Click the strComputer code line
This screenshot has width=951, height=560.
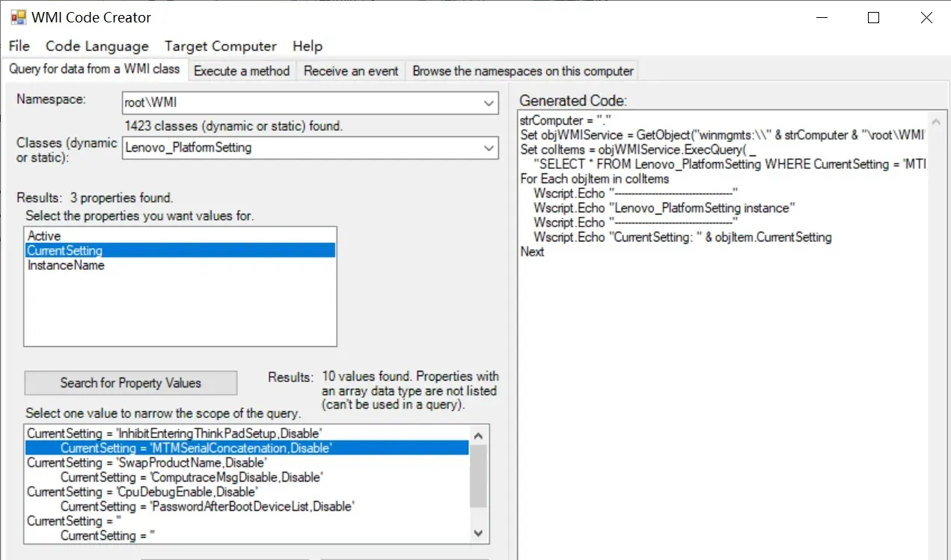tap(566, 120)
